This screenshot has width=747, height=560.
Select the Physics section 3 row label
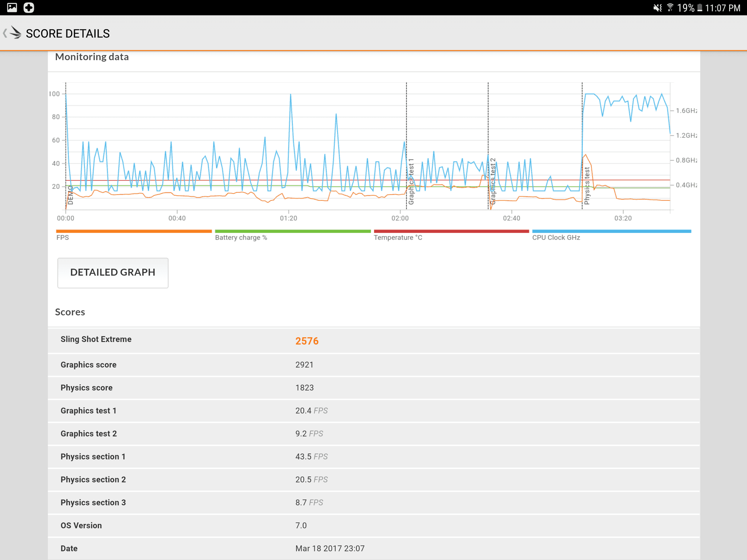(93, 503)
